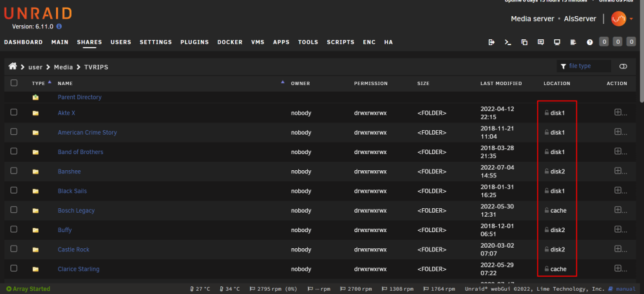644x294 pixels.
Task: Open the Feedback speech-bubble icon
Action: (x=540, y=42)
